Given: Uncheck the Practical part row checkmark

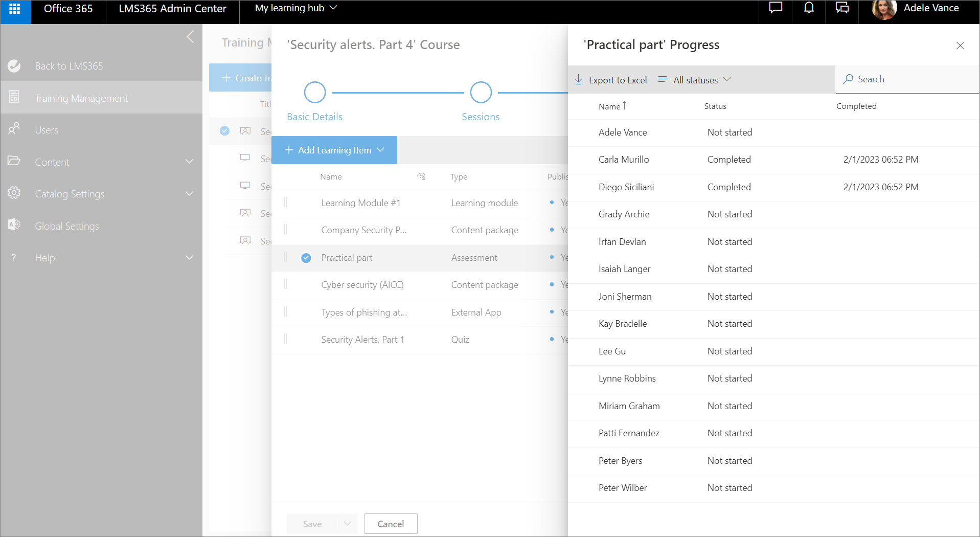Looking at the screenshot, I should [x=306, y=258].
